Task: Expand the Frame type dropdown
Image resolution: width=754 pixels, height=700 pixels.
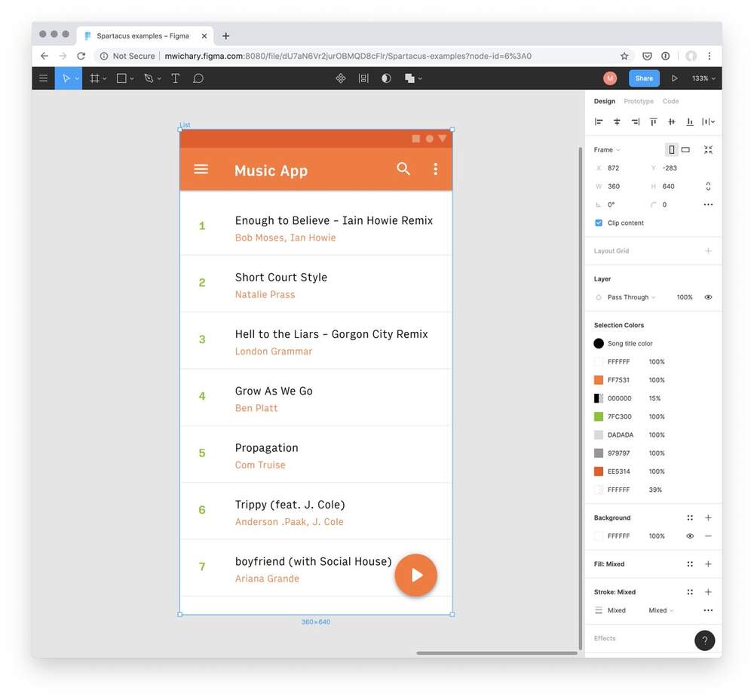Action: [x=607, y=150]
